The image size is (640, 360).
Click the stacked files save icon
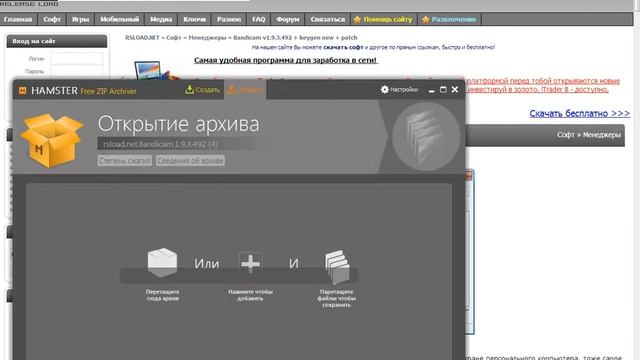[337, 267]
